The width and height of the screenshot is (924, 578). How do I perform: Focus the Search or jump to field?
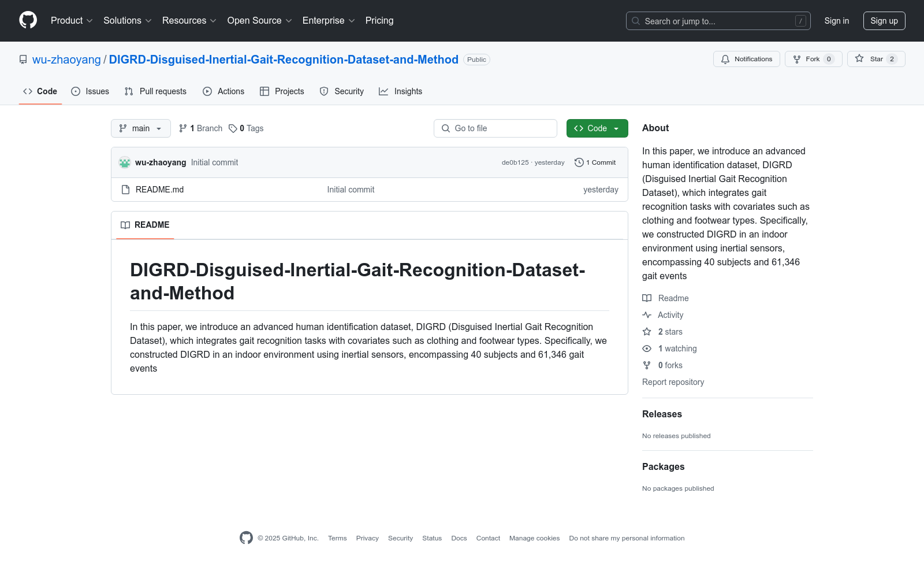718,21
